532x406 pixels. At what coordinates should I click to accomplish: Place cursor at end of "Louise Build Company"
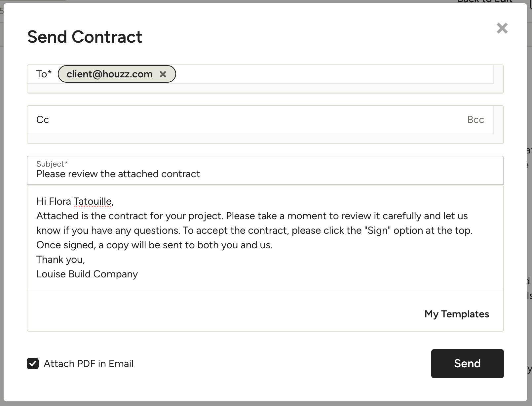point(138,274)
